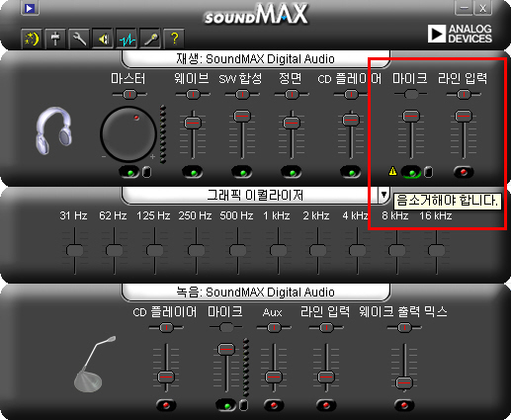
Task: Click the speaker toolbar icon
Action: [x=103, y=39]
